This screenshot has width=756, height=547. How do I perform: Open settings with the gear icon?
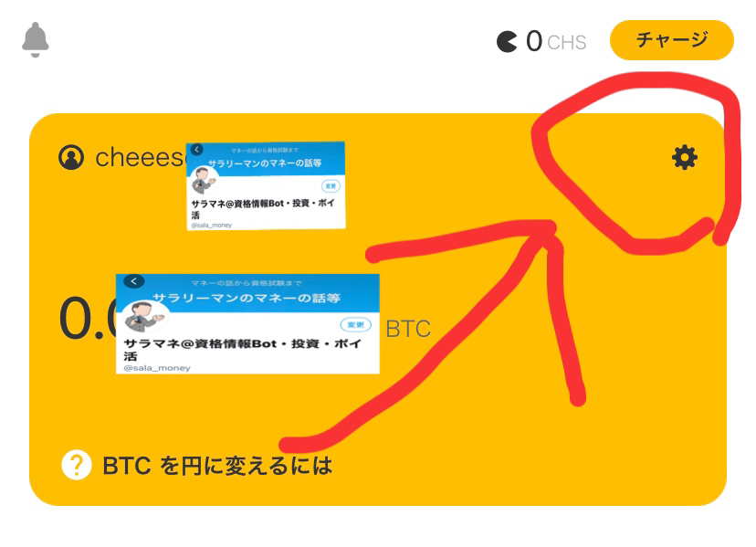click(685, 157)
